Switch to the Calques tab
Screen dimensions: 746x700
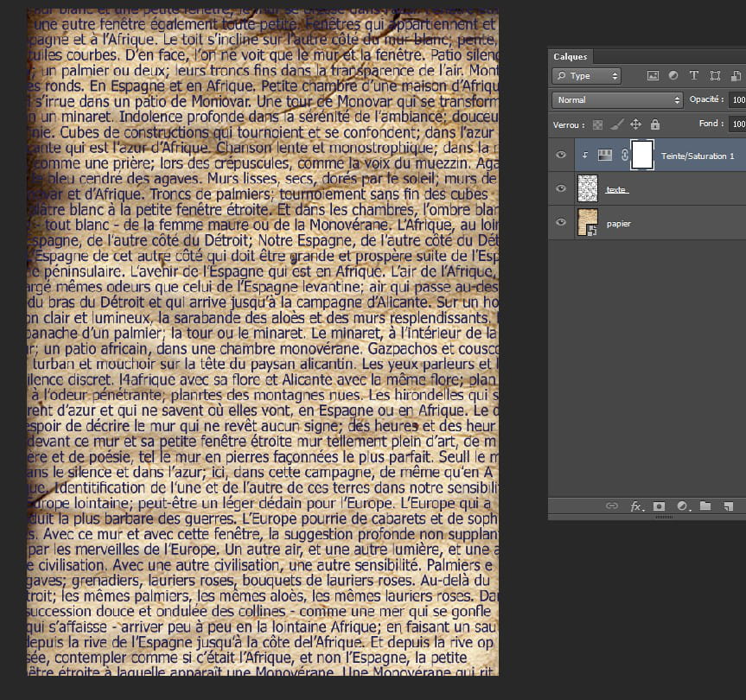(570, 56)
